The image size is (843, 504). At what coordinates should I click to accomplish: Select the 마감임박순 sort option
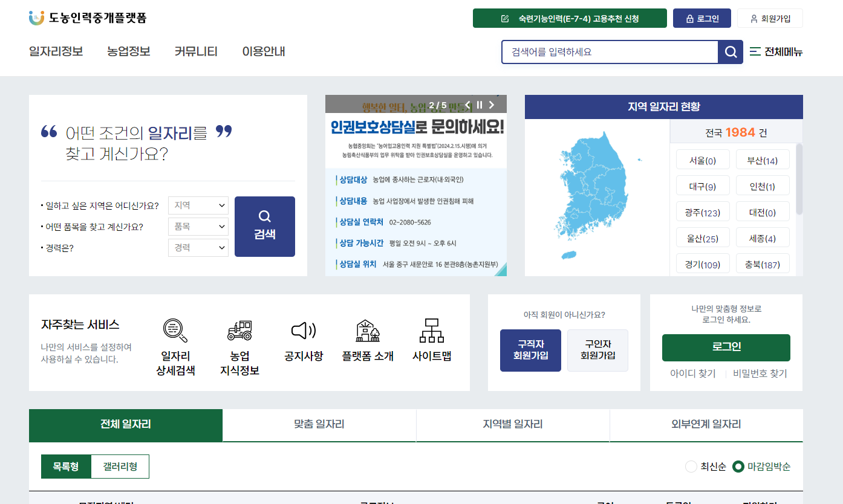739,467
